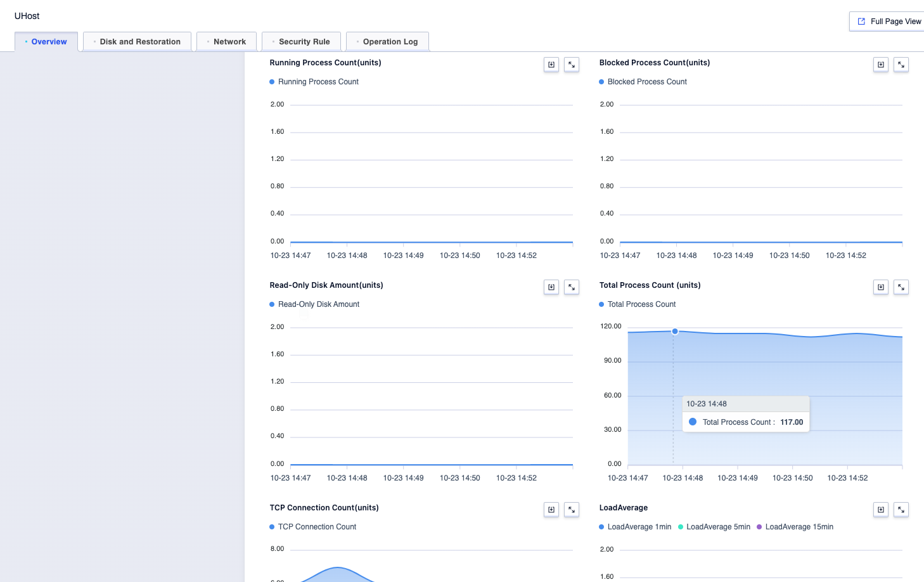Toggle the LoadAverage 15min legend series
Screen dimensions: 924x582
pos(795,527)
